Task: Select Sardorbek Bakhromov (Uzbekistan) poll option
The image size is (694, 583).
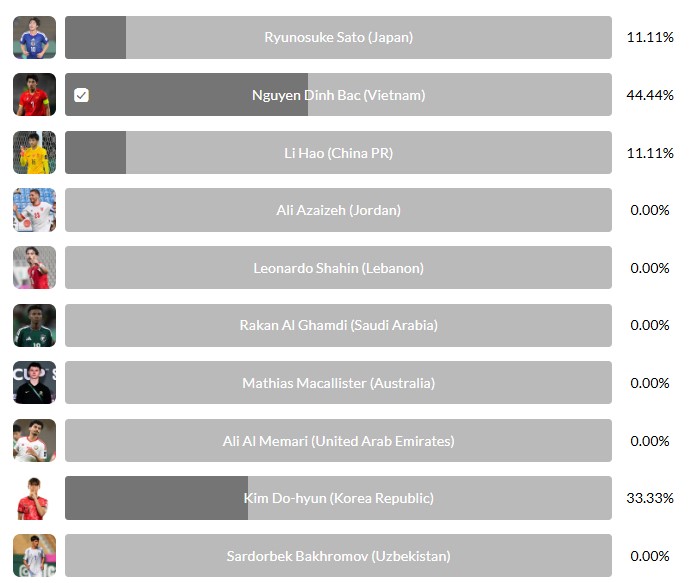Action: 338,556
